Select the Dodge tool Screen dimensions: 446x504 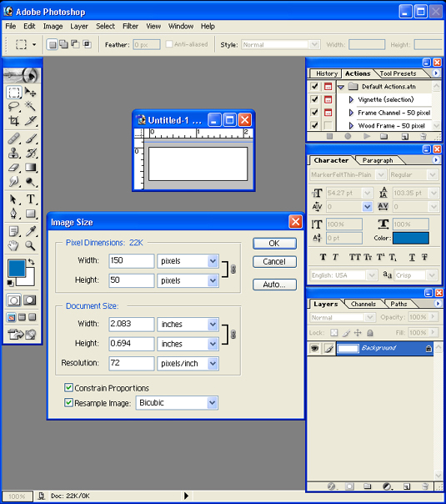point(31,182)
